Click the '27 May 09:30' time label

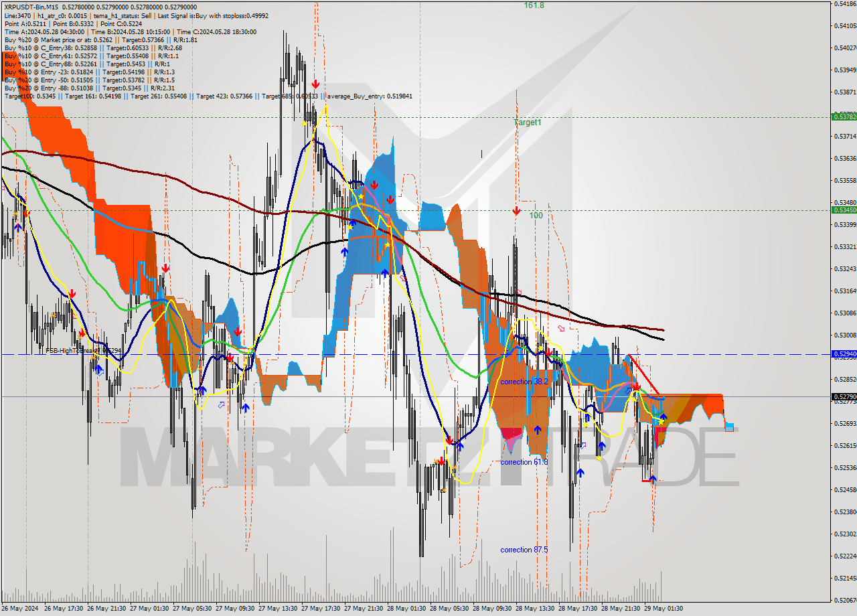236,609
